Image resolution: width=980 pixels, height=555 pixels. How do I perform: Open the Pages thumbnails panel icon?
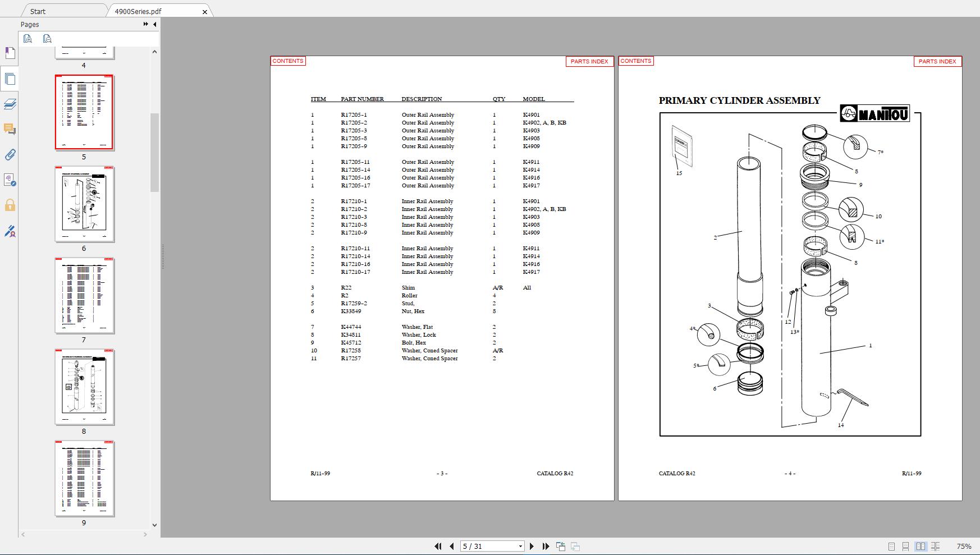click(10, 79)
